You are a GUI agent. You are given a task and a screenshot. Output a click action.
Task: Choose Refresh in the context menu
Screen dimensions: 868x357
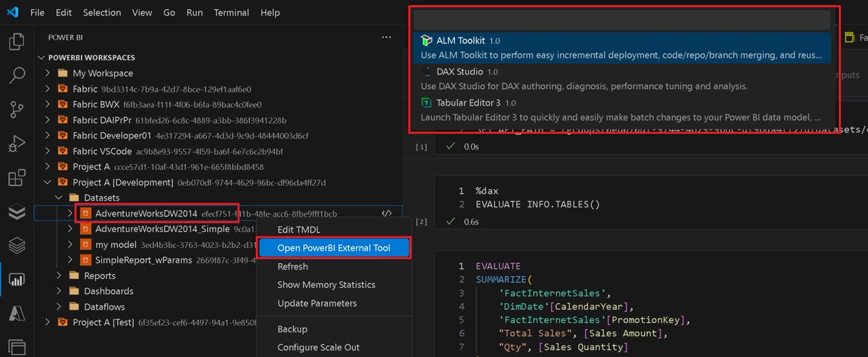point(333,266)
